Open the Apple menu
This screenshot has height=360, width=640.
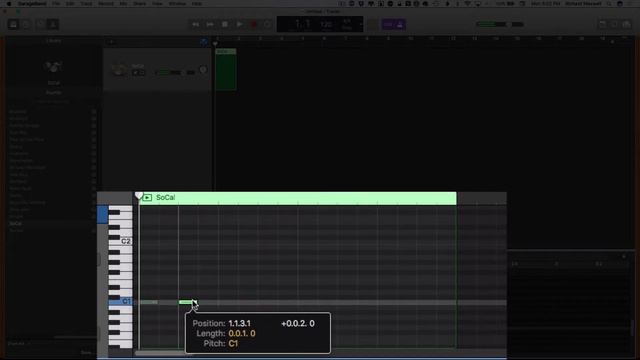point(9,4)
